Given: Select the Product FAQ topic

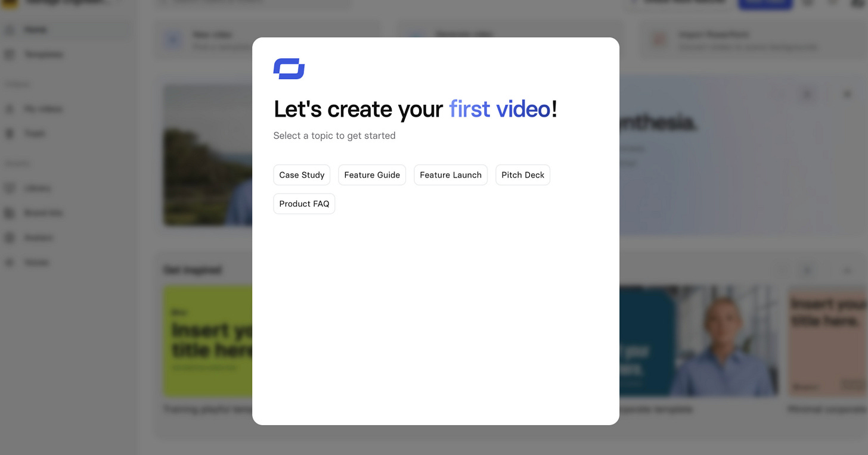Looking at the screenshot, I should pos(304,204).
